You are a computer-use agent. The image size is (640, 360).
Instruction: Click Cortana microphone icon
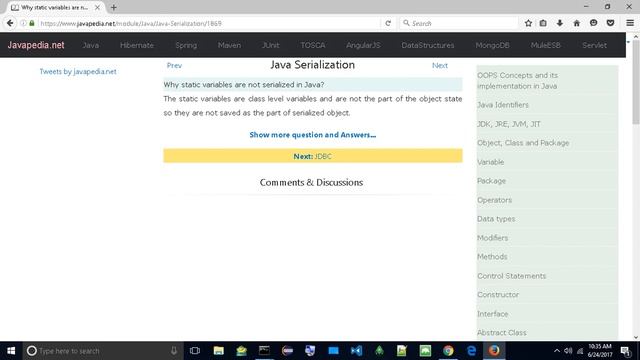[x=174, y=351]
